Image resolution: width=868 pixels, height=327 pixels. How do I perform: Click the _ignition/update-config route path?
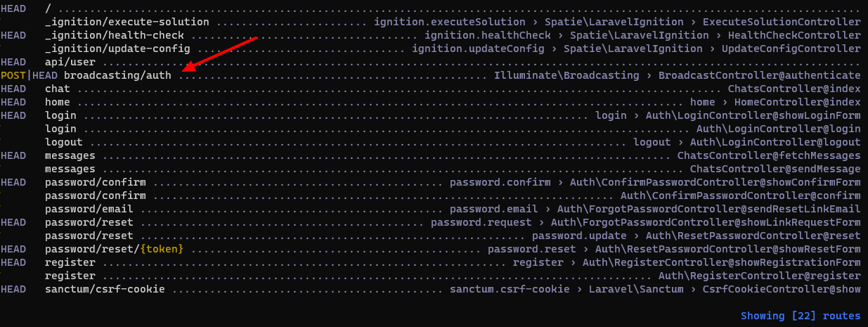[x=117, y=49]
